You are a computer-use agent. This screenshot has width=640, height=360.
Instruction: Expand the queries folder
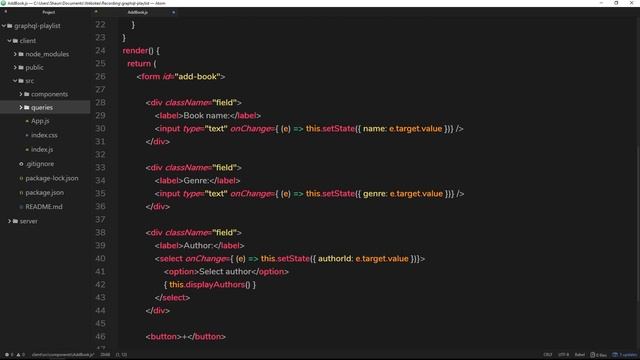(21, 107)
